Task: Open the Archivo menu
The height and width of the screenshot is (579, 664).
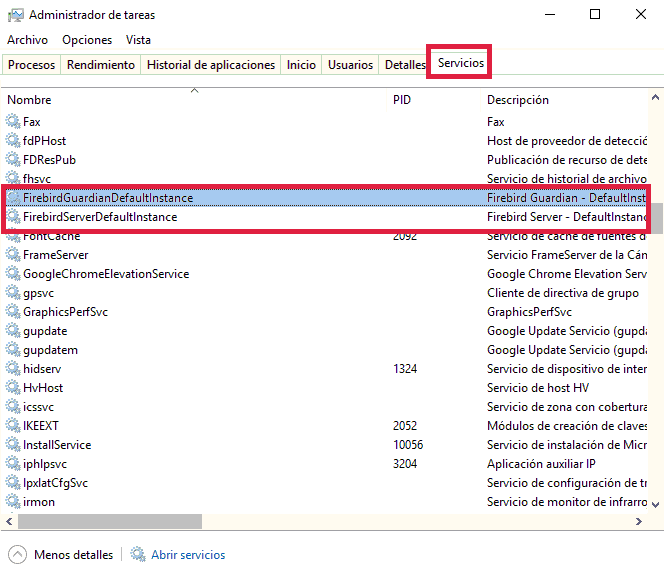Action: coord(27,40)
